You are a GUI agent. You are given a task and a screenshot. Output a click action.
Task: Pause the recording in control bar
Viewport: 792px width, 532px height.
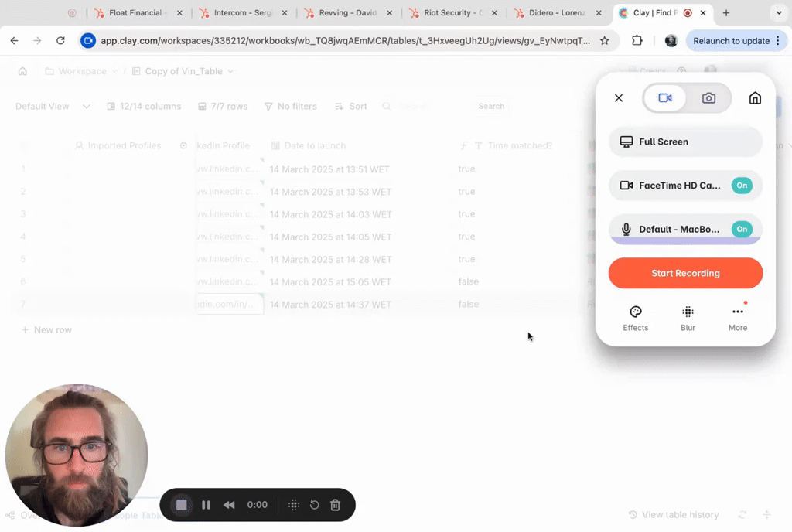point(206,505)
